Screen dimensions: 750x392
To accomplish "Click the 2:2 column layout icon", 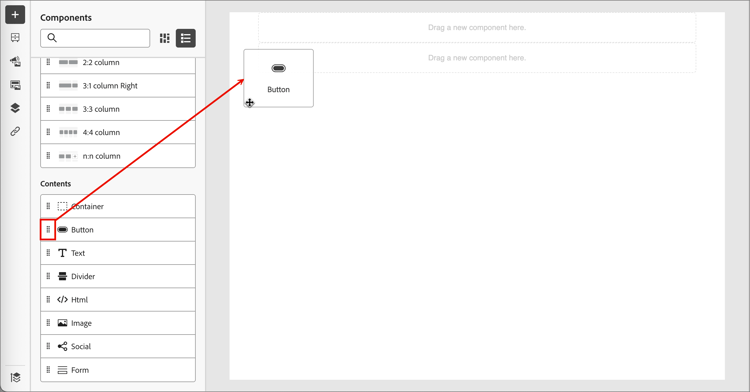I will 68,63.
